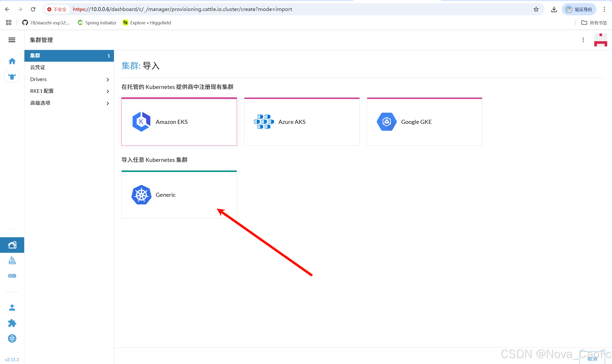Open the page actions three-dot menu
This screenshot has height=364, width=612.
(583, 40)
